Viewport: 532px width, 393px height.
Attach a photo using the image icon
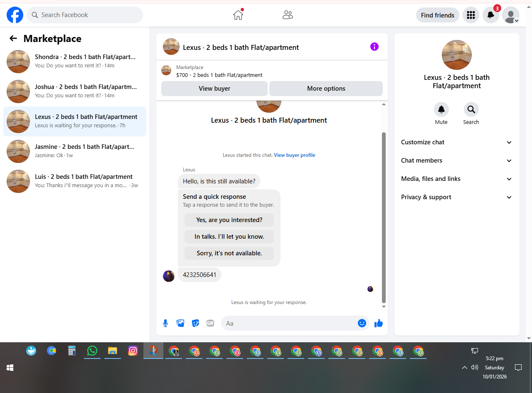[x=180, y=323]
